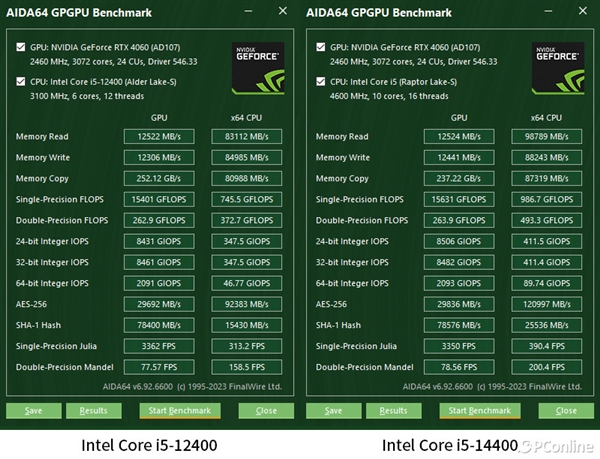600x459 pixels.
Task: Select the GPU Memory Write value 12306 MB/s
Action: [x=159, y=158]
